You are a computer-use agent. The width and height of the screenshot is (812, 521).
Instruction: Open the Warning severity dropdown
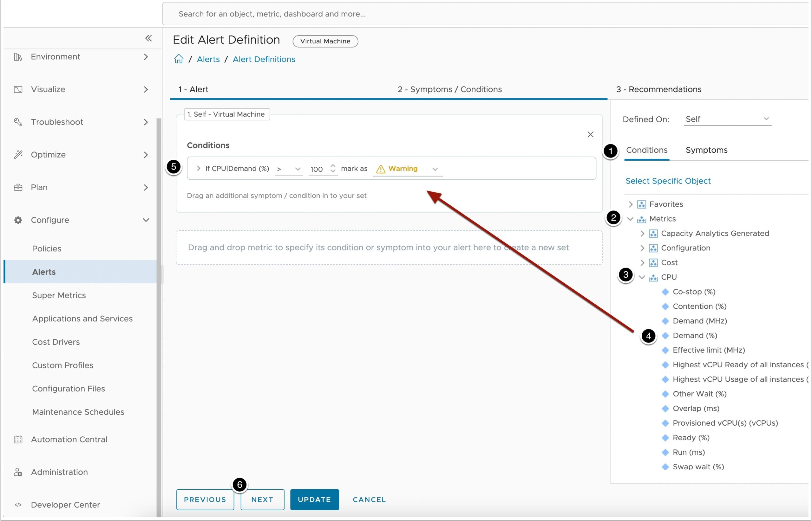click(x=408, y=169)
